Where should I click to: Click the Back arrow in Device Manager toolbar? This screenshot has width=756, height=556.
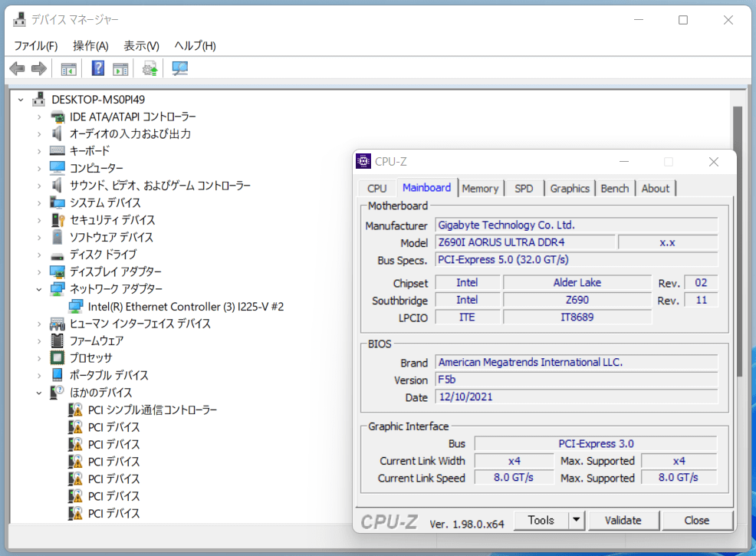18,68
